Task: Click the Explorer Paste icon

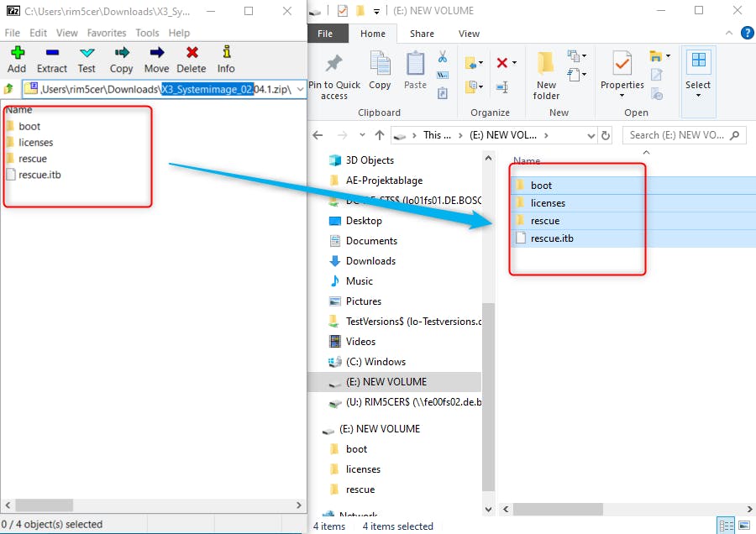Action: coord(415,69)
